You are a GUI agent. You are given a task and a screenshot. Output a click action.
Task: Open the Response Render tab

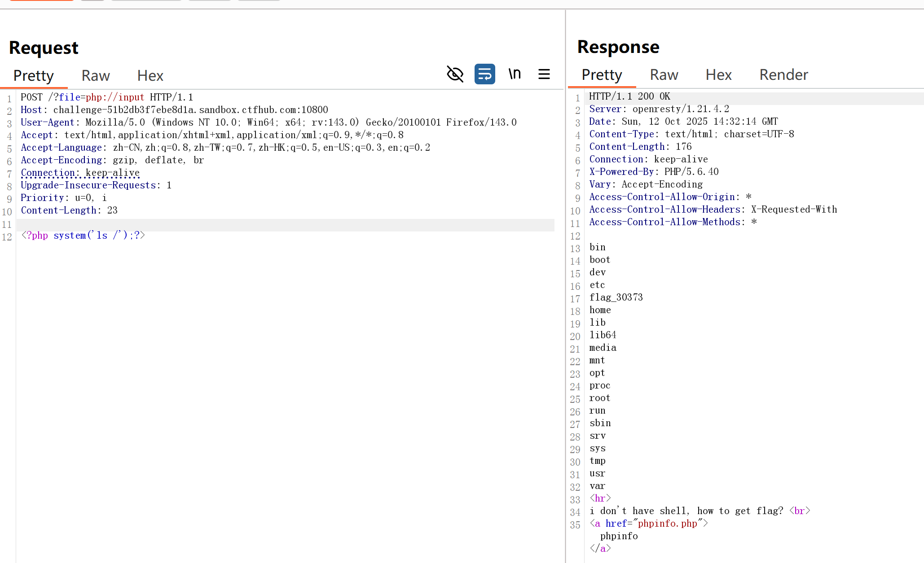click(x=783, y=75)
